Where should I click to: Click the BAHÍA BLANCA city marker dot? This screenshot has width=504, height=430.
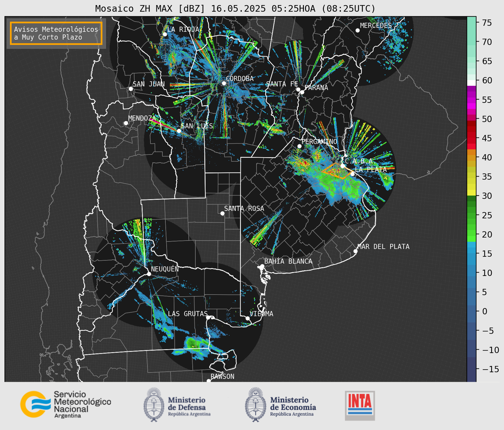click(262, 266)
